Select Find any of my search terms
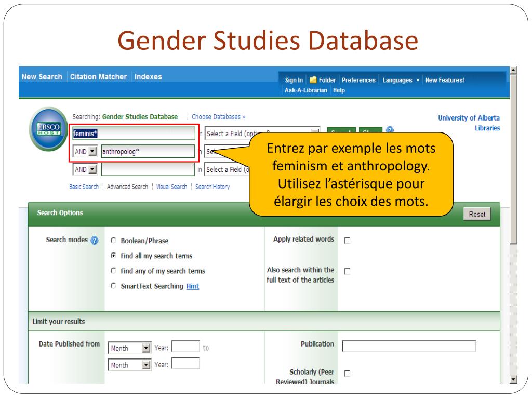Screen dimensions: 532x399 (x=113, y=270)
